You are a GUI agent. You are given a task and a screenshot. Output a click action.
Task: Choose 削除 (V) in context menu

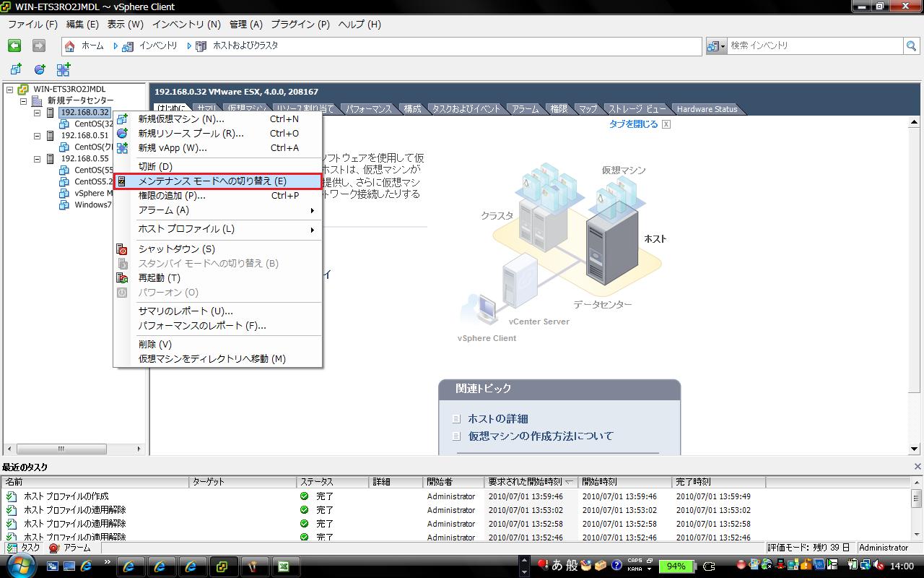(217, 344)
